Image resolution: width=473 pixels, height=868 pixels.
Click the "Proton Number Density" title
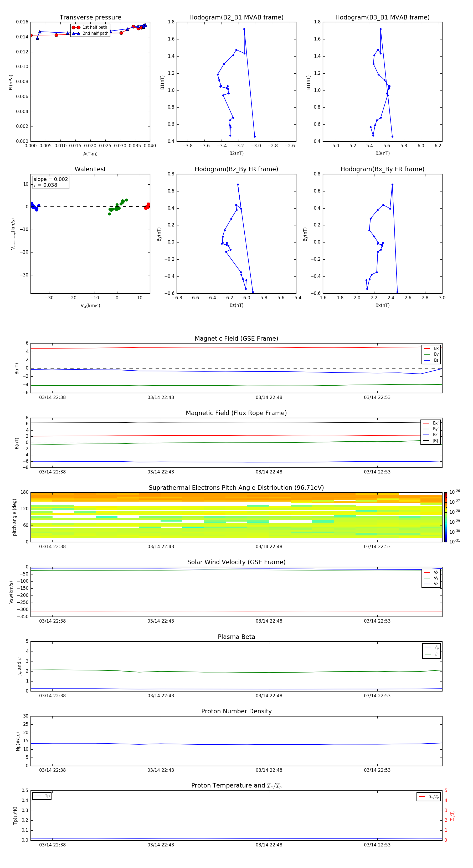click(x=236, y=711)
